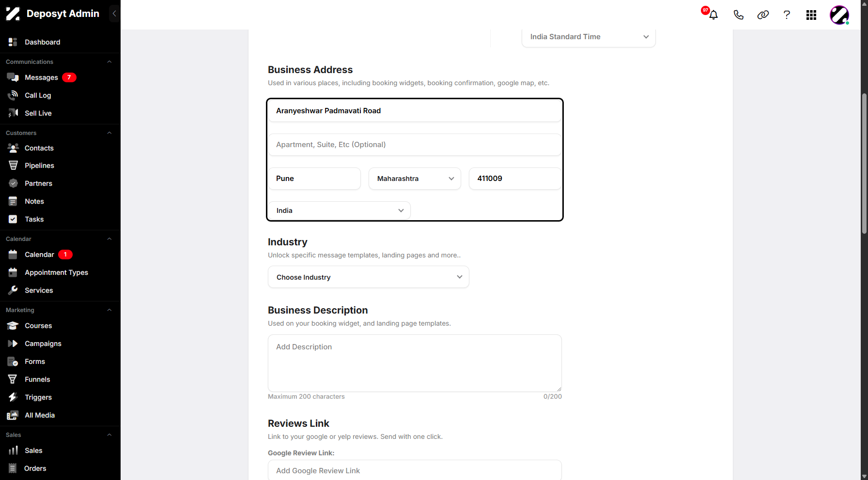Click the help question mark icon
Image resolution: width=868 pixels, height=480 pixels.
[x=787, y=15]
